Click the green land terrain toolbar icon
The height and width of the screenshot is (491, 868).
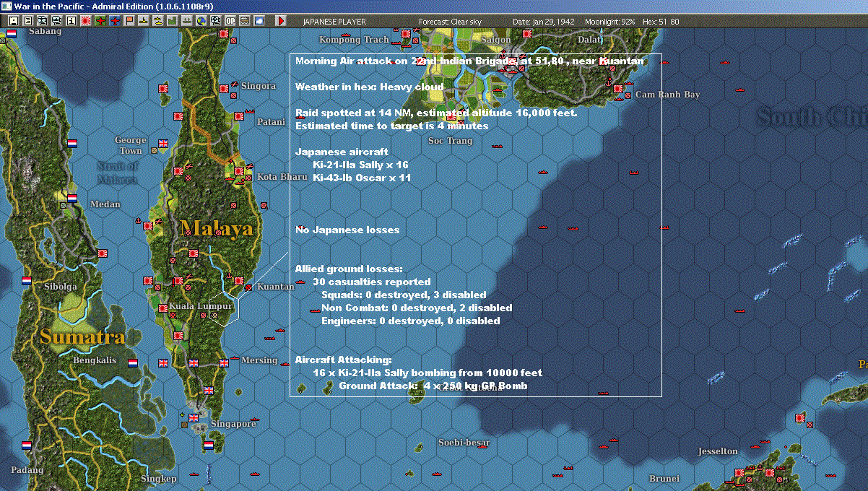(173, 21)
